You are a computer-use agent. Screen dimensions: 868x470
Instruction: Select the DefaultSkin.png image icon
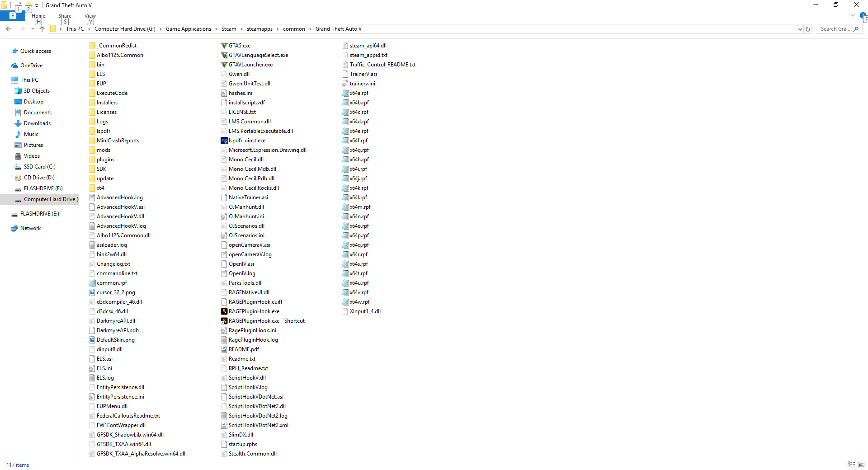[x=92, y=340]
